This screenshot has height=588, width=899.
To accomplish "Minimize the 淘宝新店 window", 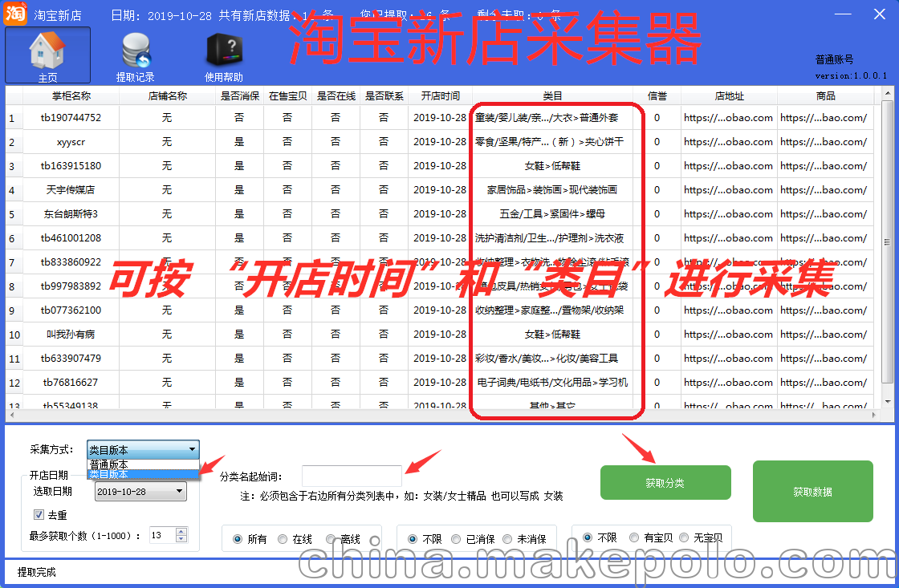I will coord(842,14).
